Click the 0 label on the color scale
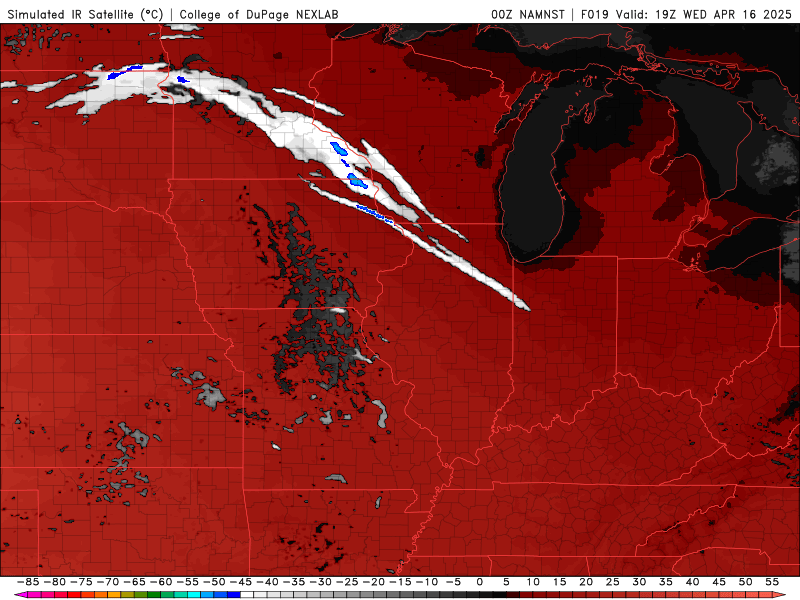The height and width of the screenshot is (600, 800). 480,582
